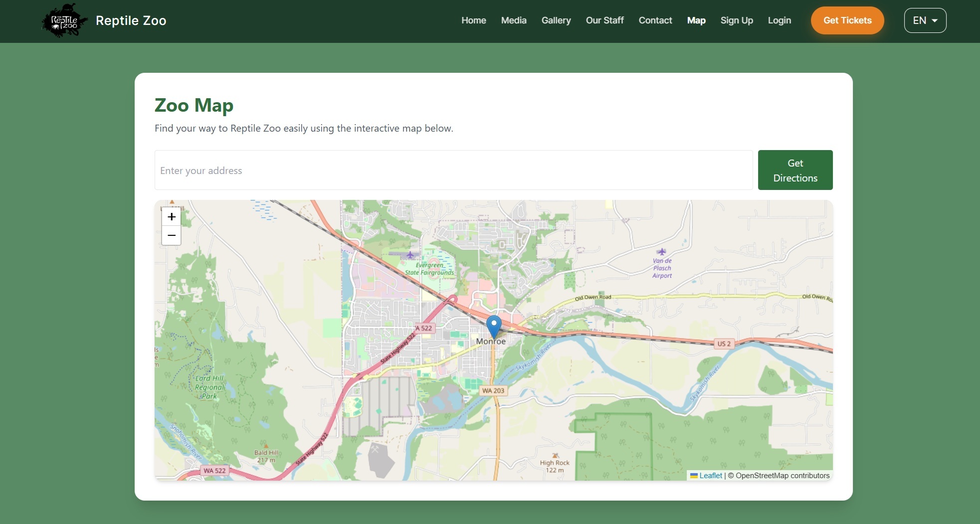Zoom in on the map
Viewport: 980px width, 524px height.
click(171, 217)
